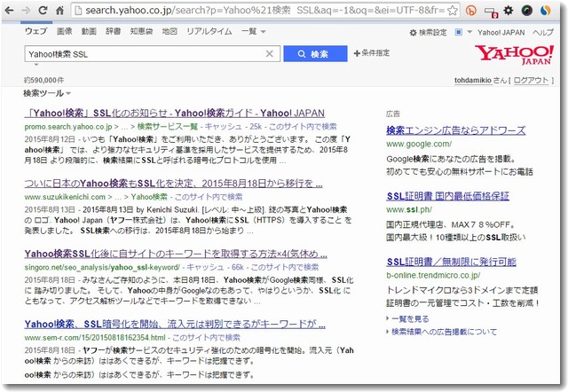
Task: Open the 辞書 search tab
Action: click(113, 32)
